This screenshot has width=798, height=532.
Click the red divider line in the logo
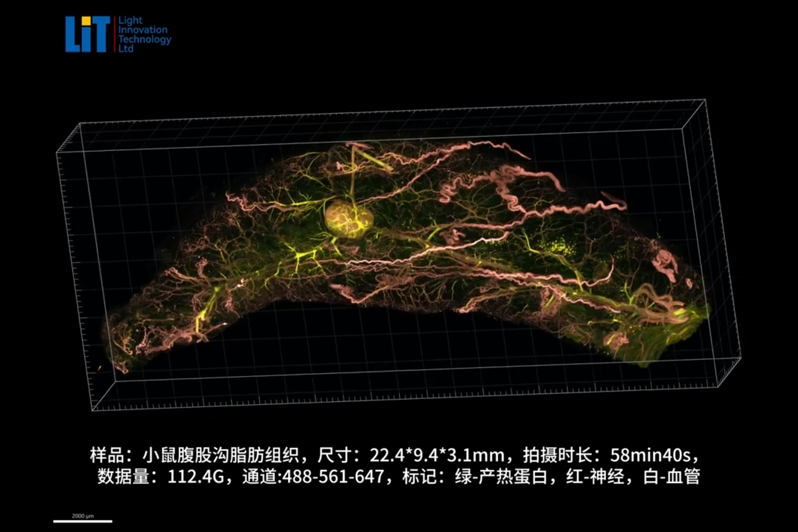coord(114,34)
